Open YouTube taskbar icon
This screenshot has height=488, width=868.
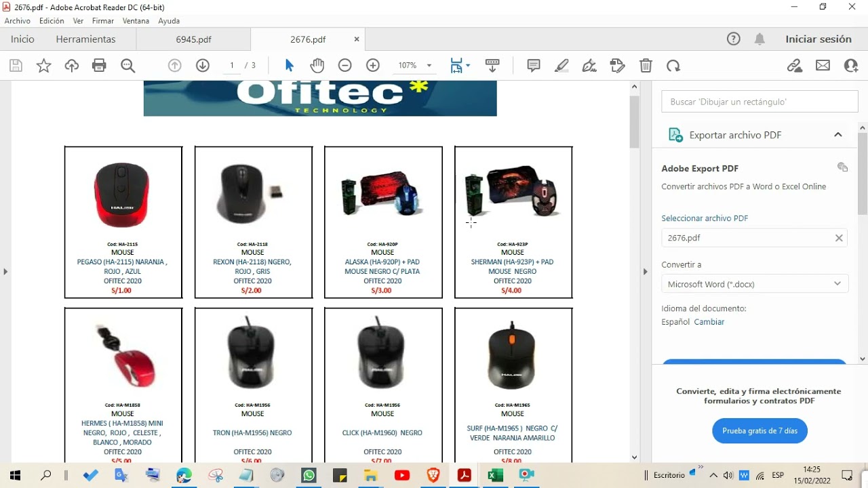pyautogui.click(x=402, y=475)
